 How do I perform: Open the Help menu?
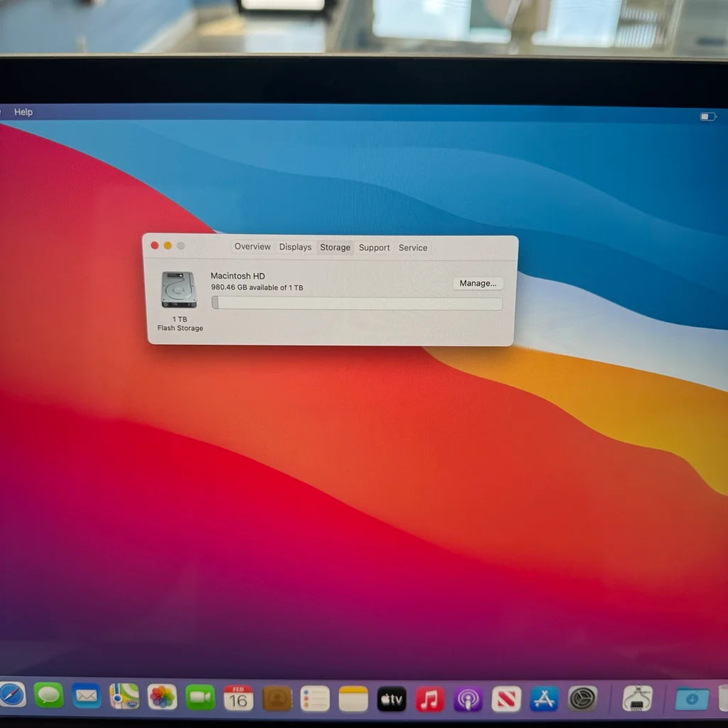23,112
